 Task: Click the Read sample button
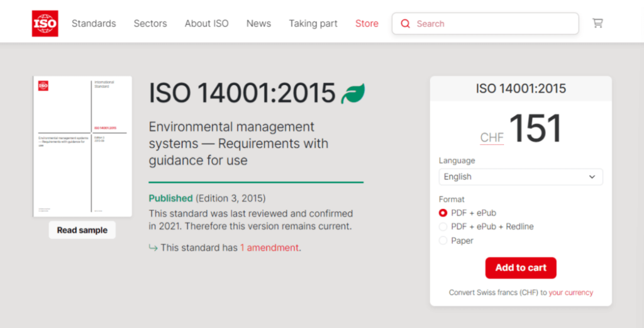(82, 230)
